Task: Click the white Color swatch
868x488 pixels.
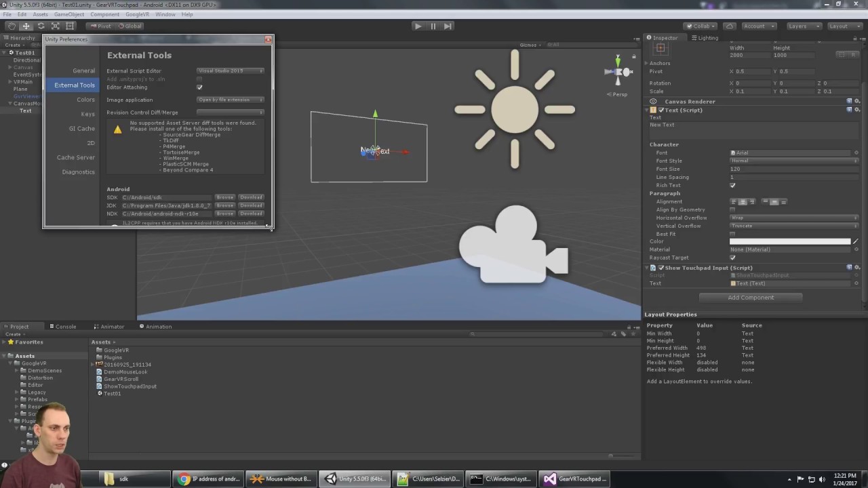Action: coord(790,241)
